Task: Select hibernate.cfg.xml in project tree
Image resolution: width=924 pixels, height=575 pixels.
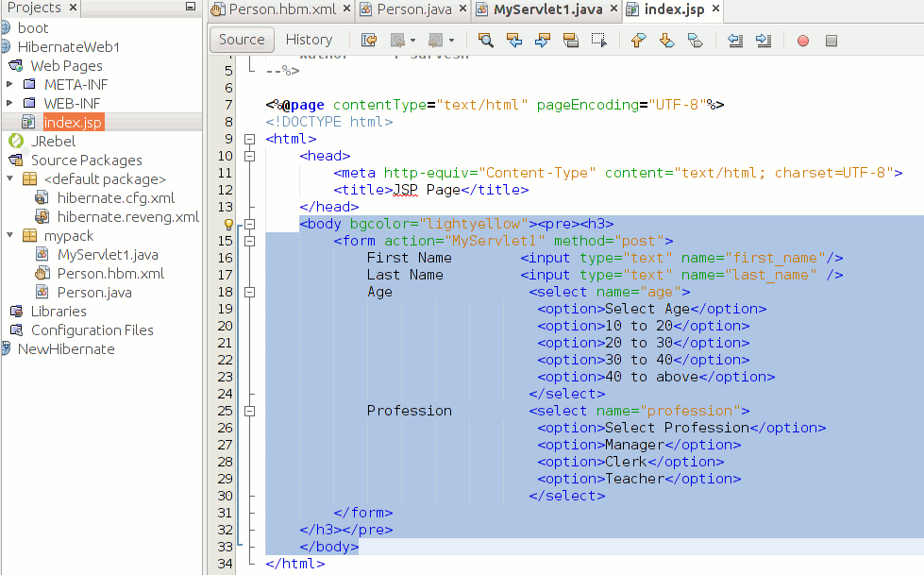Action: (x=115, y=198)
